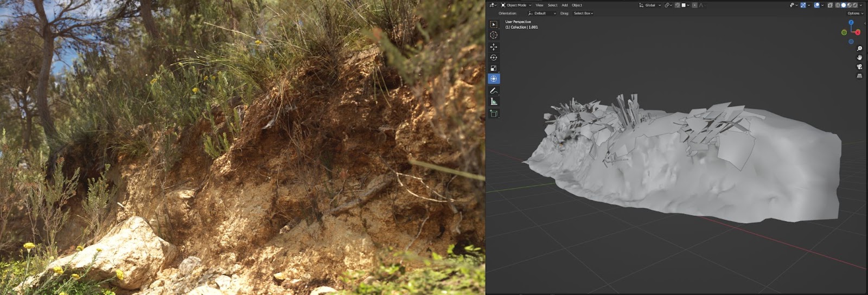Image resolution: width=868 pixels, height=295 pixels.
Task: Open the Select Box drag dropdown
Action: pyautogui.click(x=583, y=13)
